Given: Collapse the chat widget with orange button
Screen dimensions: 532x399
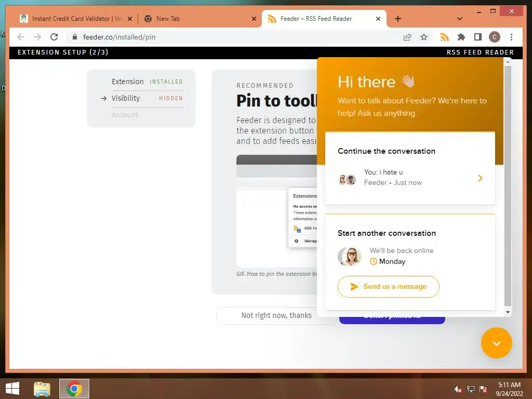Looking at the screenshot, I should point(496,343).
